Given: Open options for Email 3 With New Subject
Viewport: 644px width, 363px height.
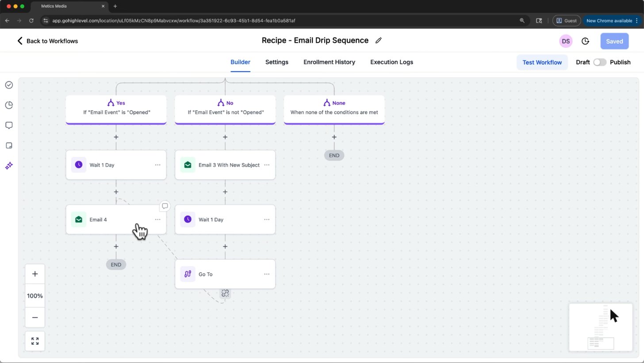Looking at the screenshot, I should click(x=267, y=165).
